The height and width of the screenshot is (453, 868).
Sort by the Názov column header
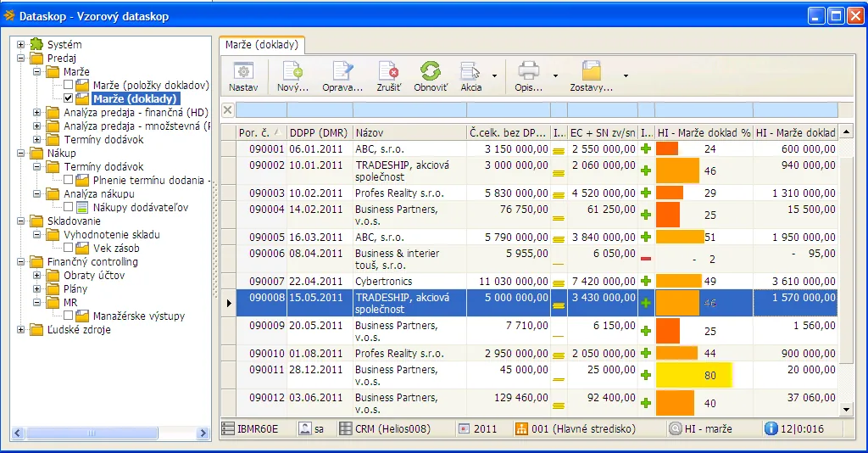pyautogui.click(x=409, y=132)
